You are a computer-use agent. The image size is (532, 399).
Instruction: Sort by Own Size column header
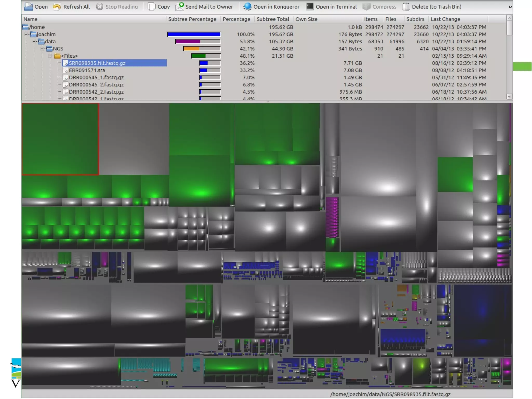tap(306, 19)
